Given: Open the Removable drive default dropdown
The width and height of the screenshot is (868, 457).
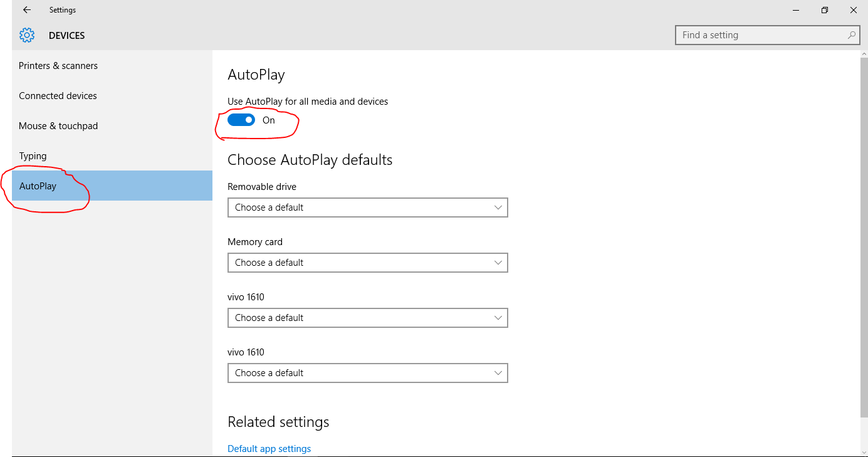Looking at the screenshot, I should (367, 207).
